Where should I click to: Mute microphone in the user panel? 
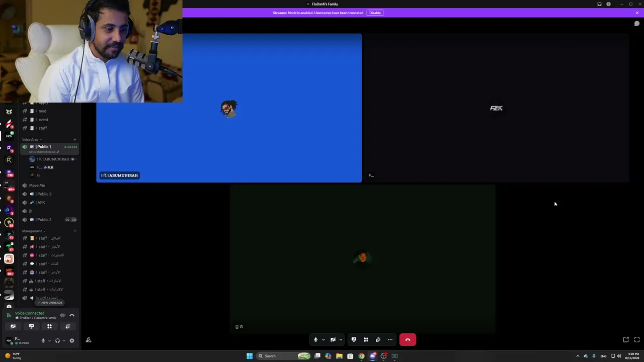tap(43, 341)
